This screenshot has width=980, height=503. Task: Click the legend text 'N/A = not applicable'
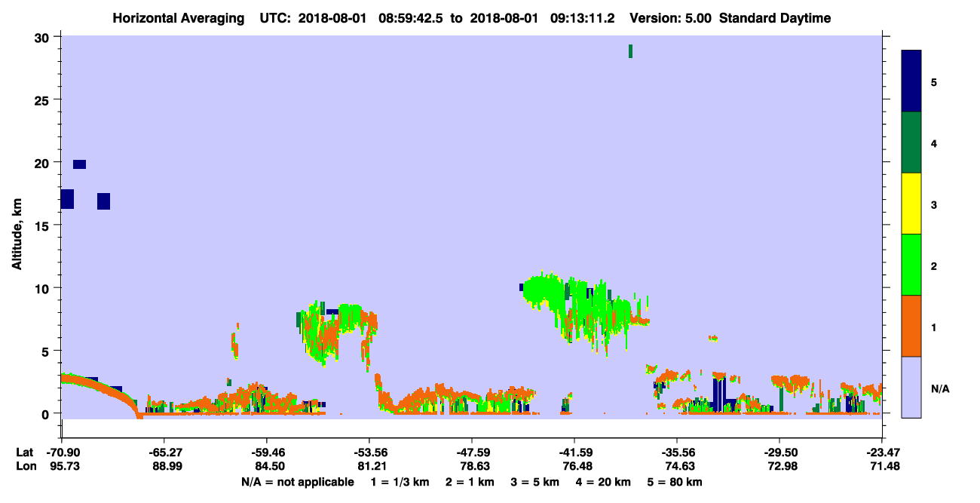click(x=297, y=482)
